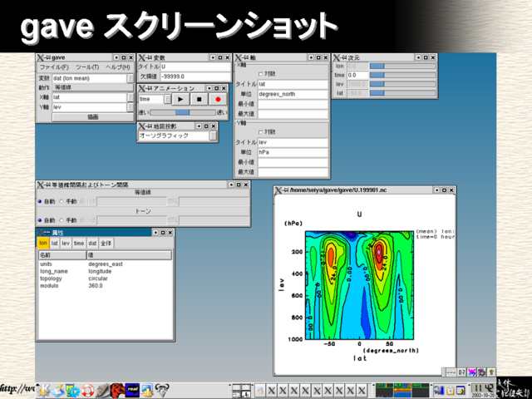Click the X-axis 単位 field degrees_north

point(293,94)
